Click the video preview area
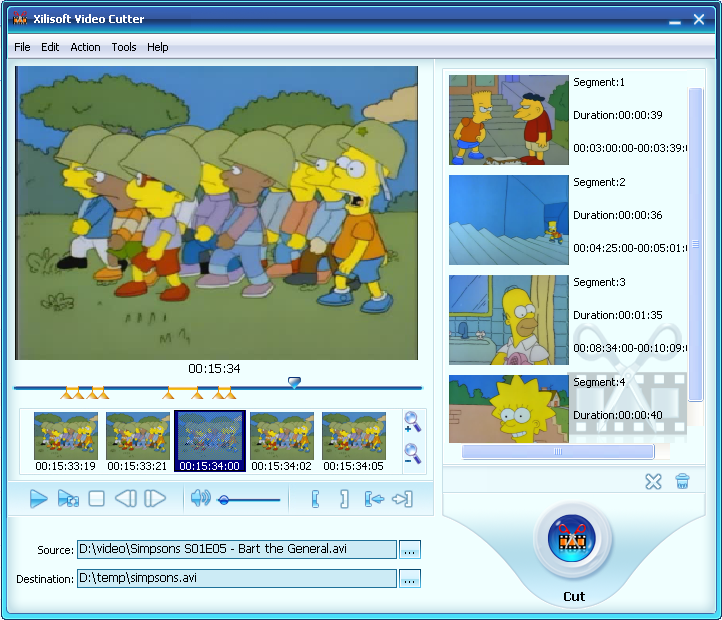Viewport: 722px width, 620px height. 216,213
